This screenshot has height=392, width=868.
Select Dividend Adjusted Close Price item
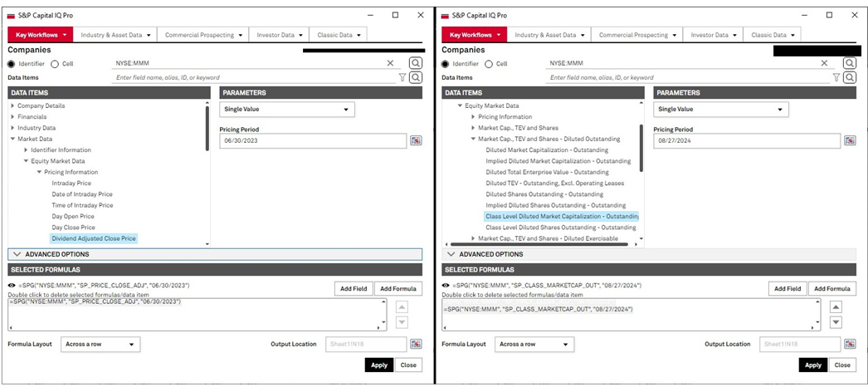tap(94, 238)
